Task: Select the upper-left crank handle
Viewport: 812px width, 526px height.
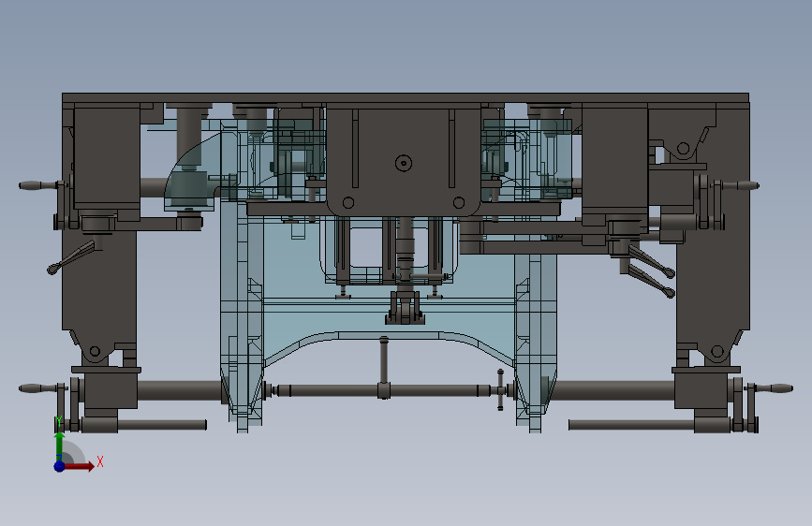Action: coord(38,185)
